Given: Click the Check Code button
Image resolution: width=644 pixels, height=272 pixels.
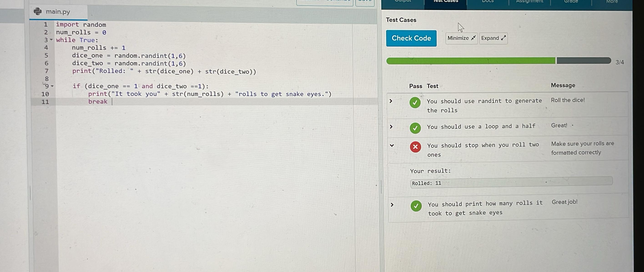Looking at the screenshot, I should pyautogui.click(x=411, y=38).
